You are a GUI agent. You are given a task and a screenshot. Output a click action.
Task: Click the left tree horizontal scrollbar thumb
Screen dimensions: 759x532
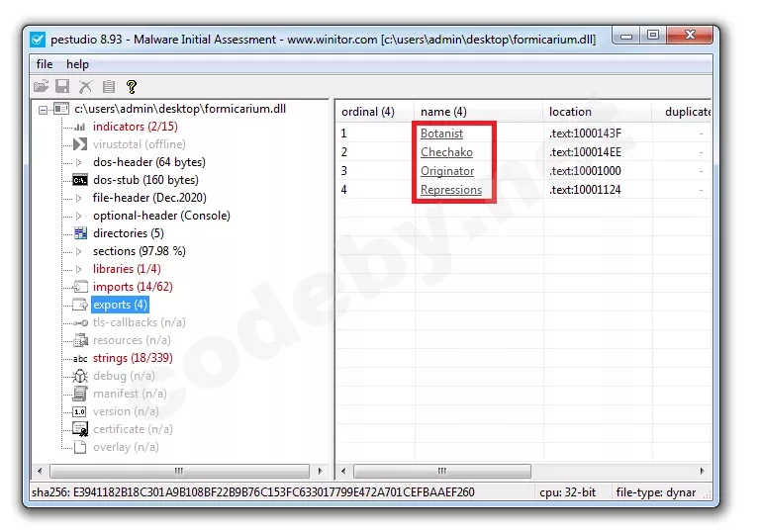point(179,471)
